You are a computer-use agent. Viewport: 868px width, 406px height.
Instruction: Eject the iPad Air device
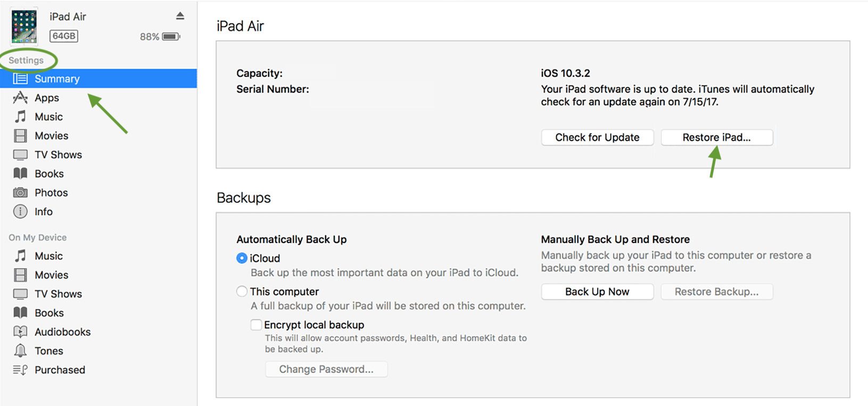(180, 16)
